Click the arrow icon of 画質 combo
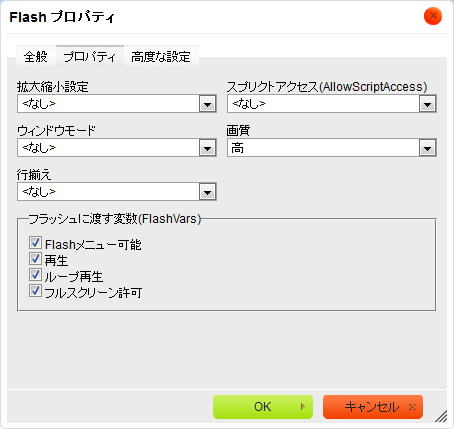Image resolution: width=454 pixels, height=429 pixels. (427, 148)
